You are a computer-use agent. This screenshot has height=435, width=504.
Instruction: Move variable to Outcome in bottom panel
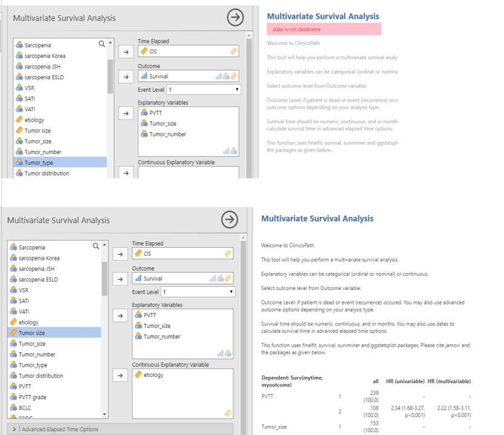(120, 279)
